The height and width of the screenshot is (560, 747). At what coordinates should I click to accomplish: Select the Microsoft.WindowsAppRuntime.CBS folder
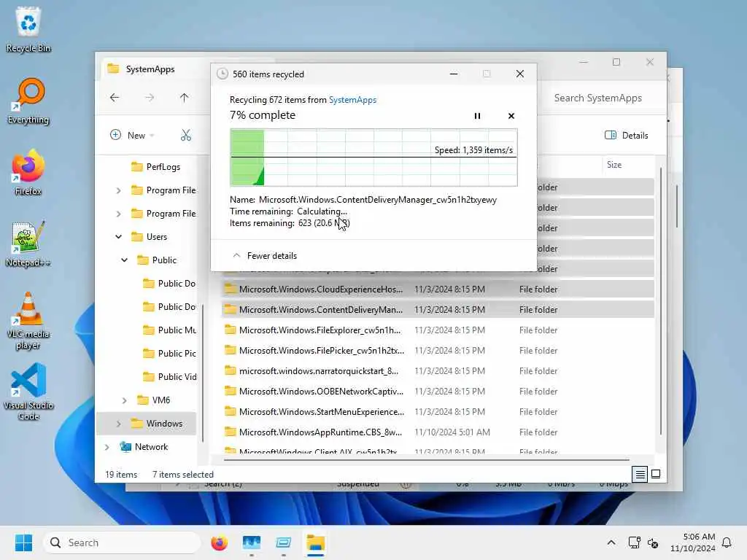coord(438,432)
